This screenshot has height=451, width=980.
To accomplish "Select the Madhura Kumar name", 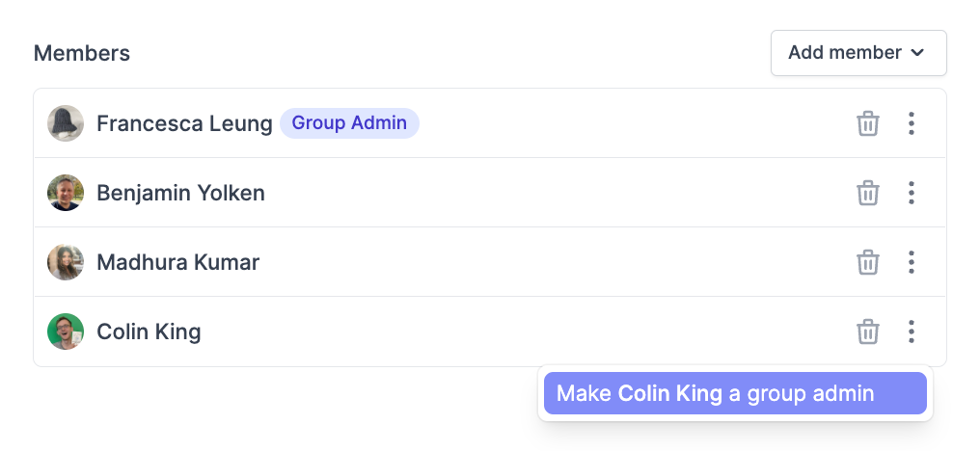I will point(178,262).
